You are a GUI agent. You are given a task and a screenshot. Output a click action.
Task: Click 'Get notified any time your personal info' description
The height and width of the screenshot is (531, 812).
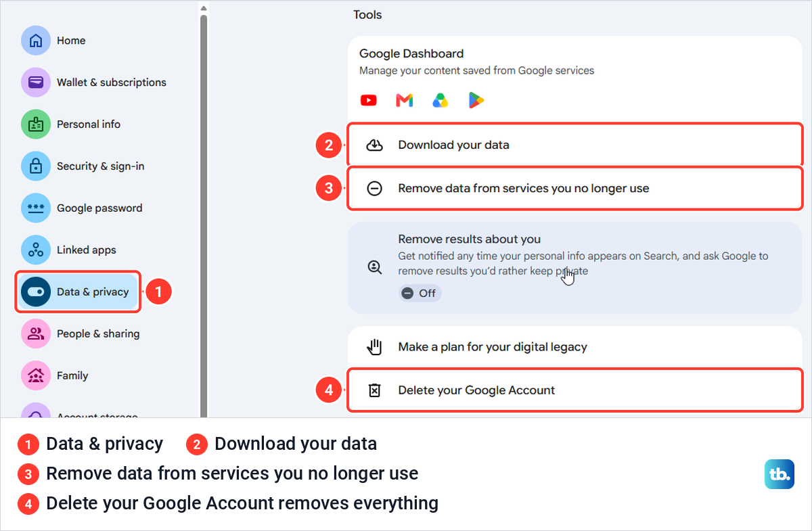pyautogui.click(x=583, y=264)
